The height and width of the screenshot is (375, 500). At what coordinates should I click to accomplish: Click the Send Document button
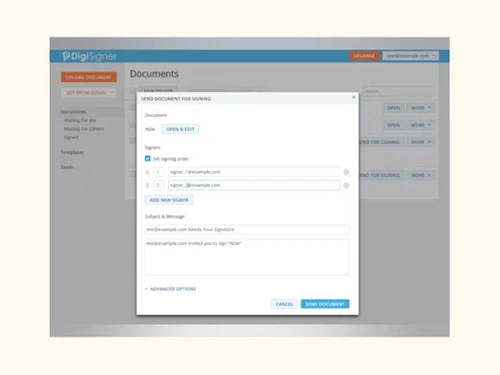(325, 304)
